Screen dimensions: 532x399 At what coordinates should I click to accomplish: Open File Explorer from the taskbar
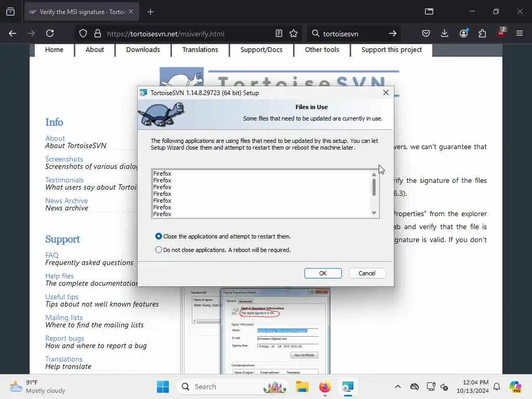point(302,387)
